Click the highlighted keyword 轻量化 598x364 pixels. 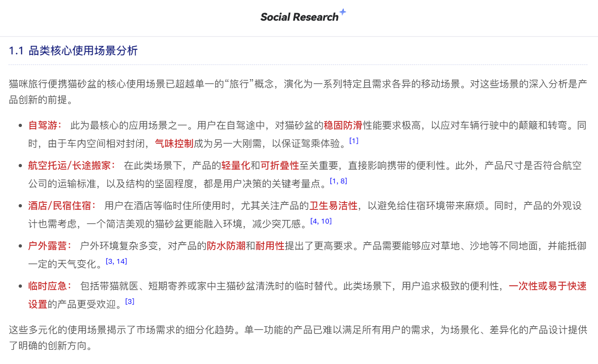pyautogui.click(x=236, y=166)
